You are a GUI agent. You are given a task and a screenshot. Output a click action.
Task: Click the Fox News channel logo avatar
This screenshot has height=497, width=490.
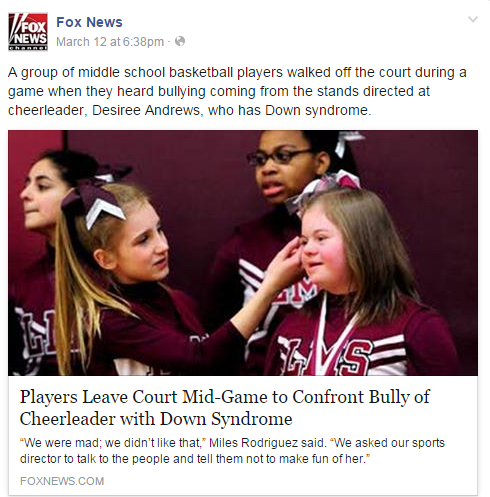click(x=28, y=32)
